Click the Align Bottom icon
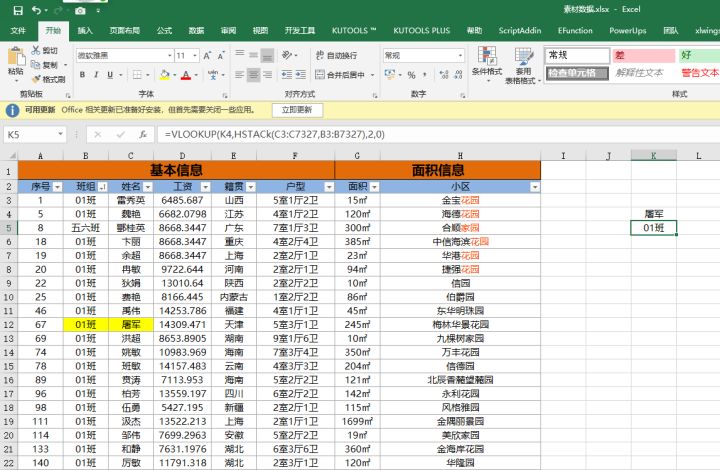The image size is (720, 470). pos(267,55)
